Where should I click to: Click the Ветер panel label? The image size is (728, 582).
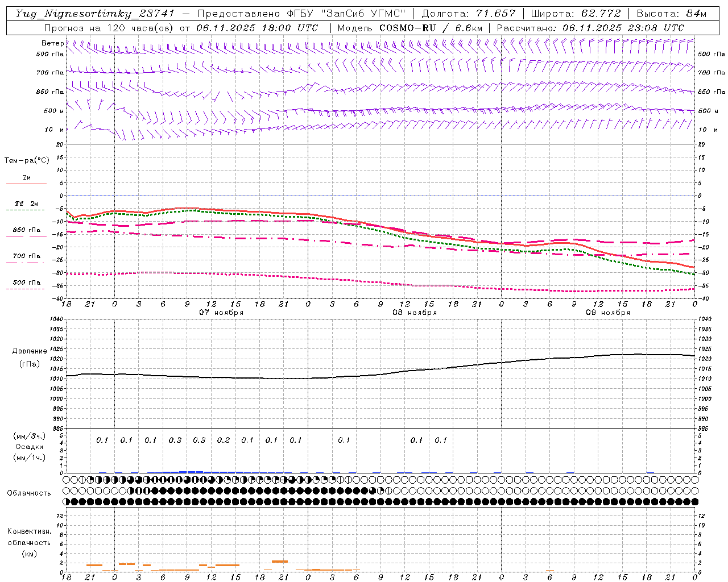[52, 43]
